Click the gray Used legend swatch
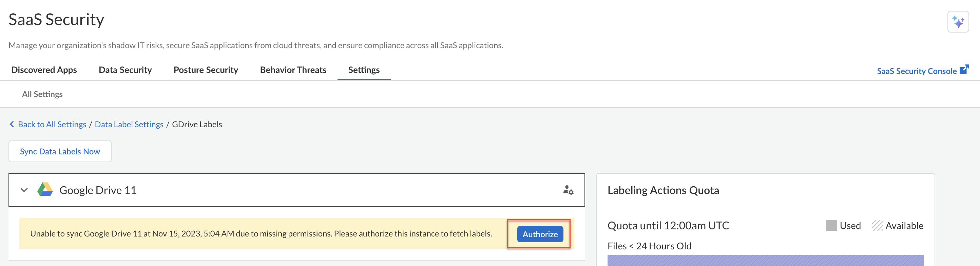The height and width of the screenshot is (266, 980). 831,225
